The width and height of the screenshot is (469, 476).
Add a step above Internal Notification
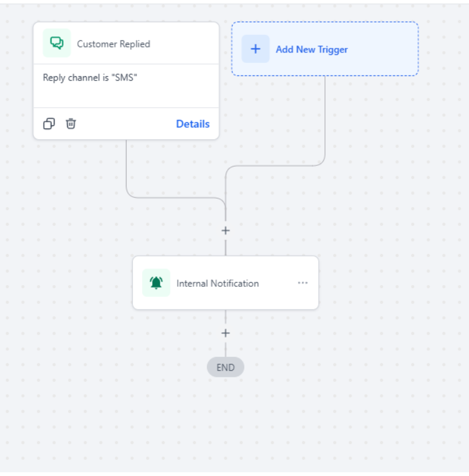(226, 230)
